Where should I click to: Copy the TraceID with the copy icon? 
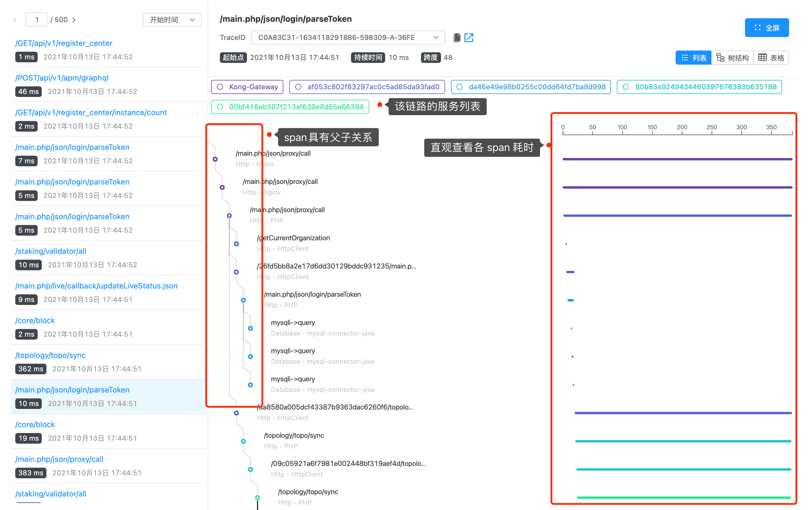click(457, 38)
